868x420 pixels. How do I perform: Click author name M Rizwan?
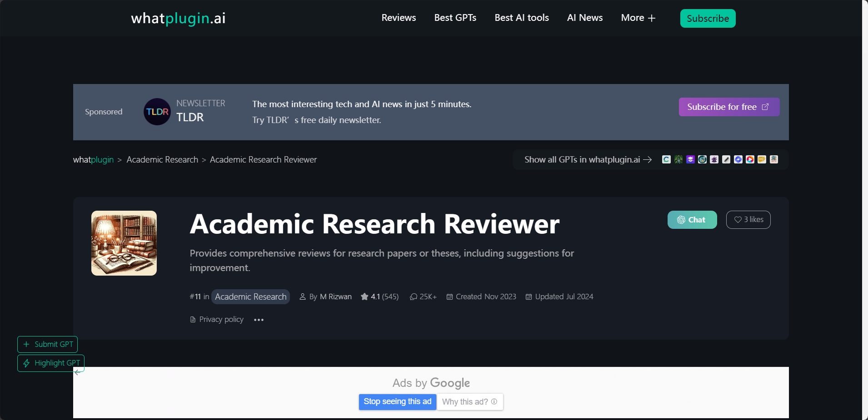[x=336, y=296]
